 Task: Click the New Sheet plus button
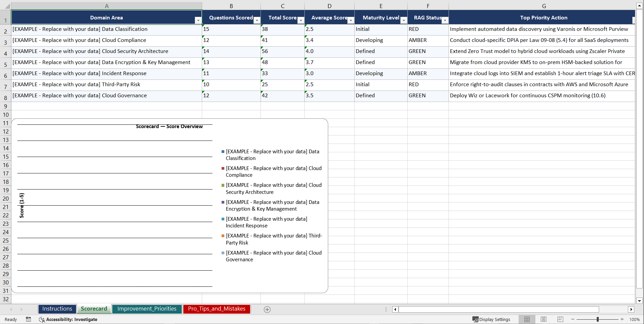267,310
